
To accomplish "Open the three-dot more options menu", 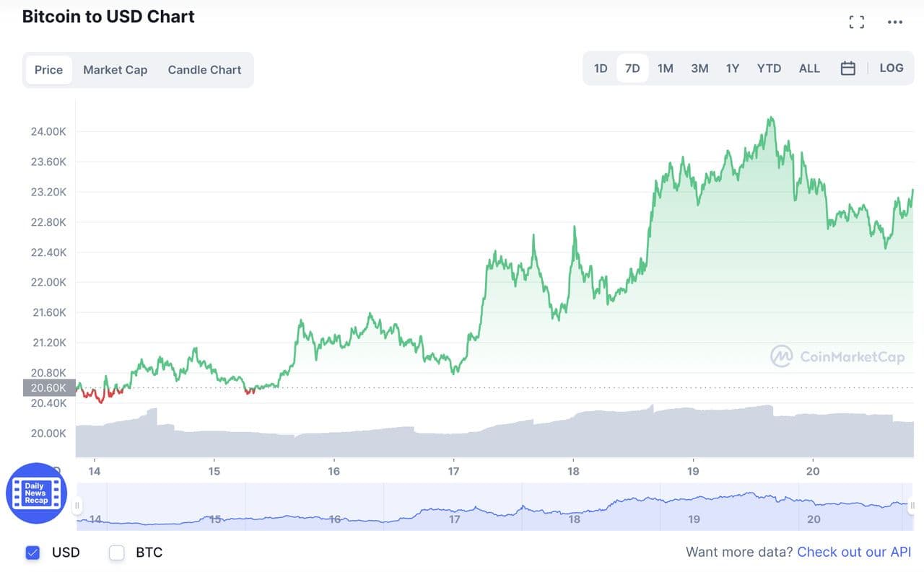I will point(895,22).
